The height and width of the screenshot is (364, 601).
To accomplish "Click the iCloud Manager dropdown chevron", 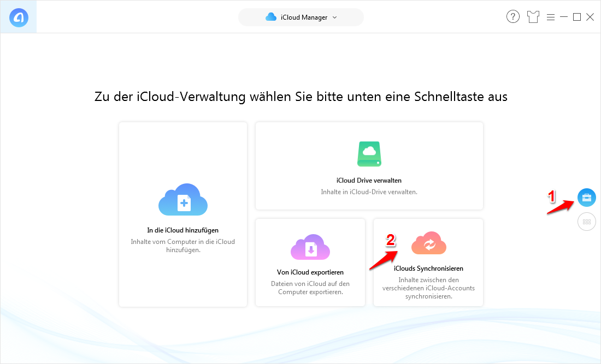I will (334, 17).
